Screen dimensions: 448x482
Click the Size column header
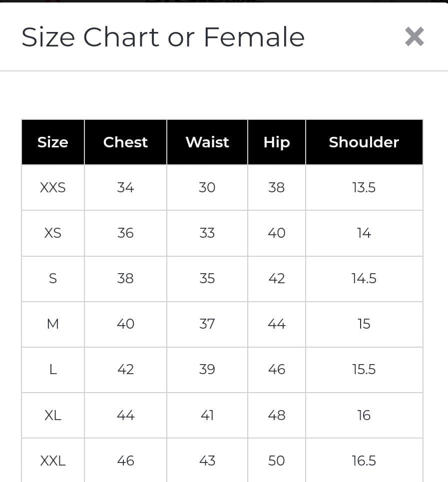click(53, 142)
